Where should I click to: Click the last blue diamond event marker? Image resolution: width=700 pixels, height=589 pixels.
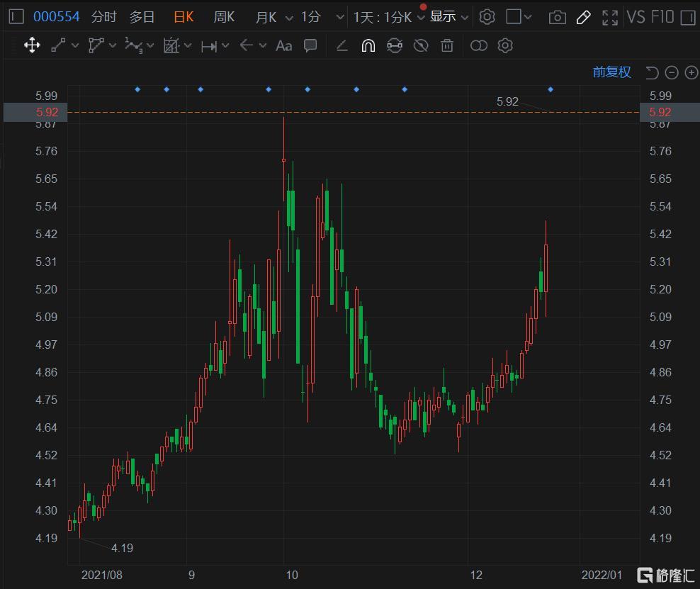[551, 90]
